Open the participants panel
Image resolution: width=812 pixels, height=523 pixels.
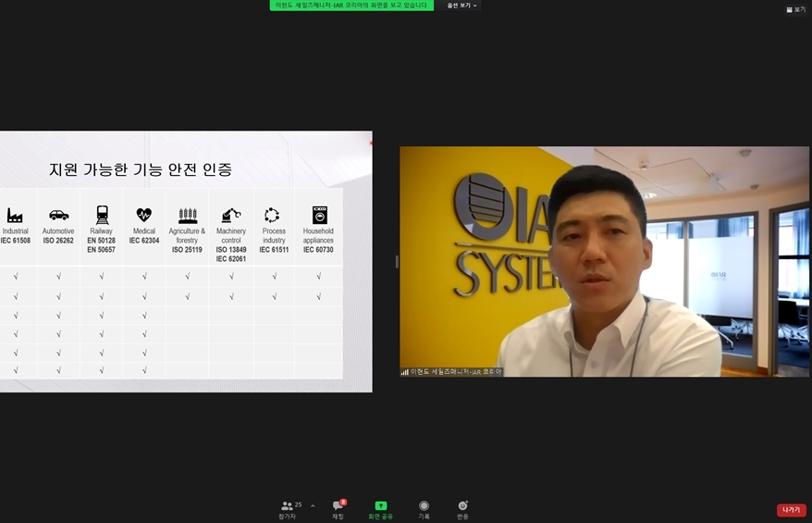(x=288, y=509)
